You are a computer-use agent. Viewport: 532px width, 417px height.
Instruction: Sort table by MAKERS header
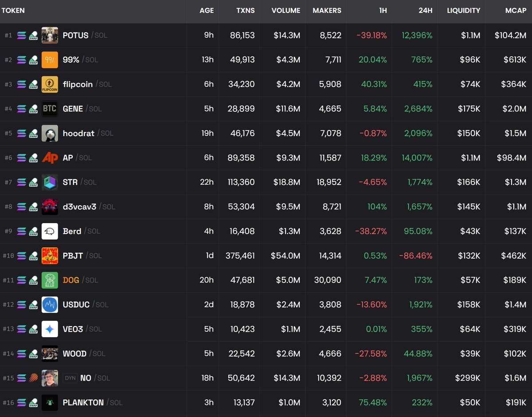[327, 11]
